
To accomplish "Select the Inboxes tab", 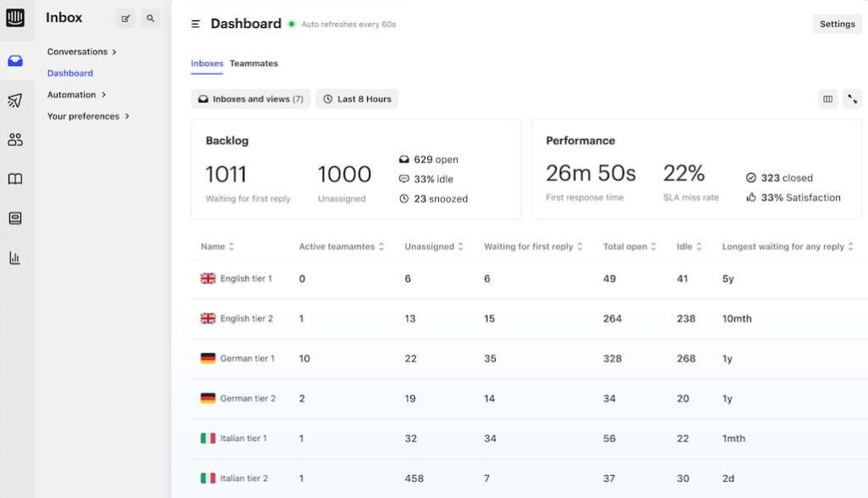I will (207, 64).
